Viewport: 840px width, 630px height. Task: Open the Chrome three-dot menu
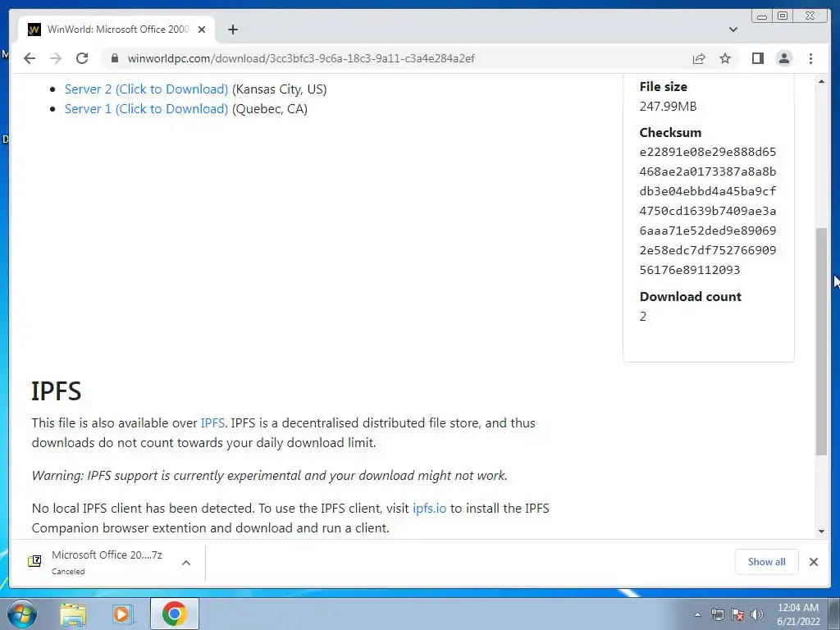pyautogui.click(x=810, y=58)
